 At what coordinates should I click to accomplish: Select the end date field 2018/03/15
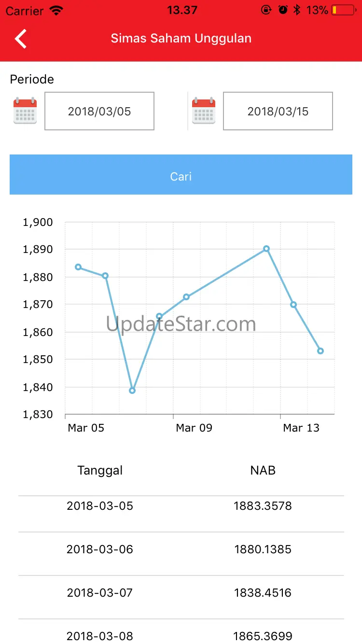(278, 111)
